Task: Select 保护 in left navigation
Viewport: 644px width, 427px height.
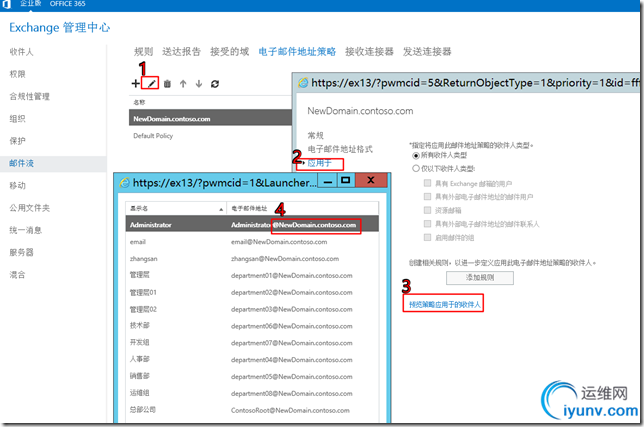Action: (x=17, y=141)
